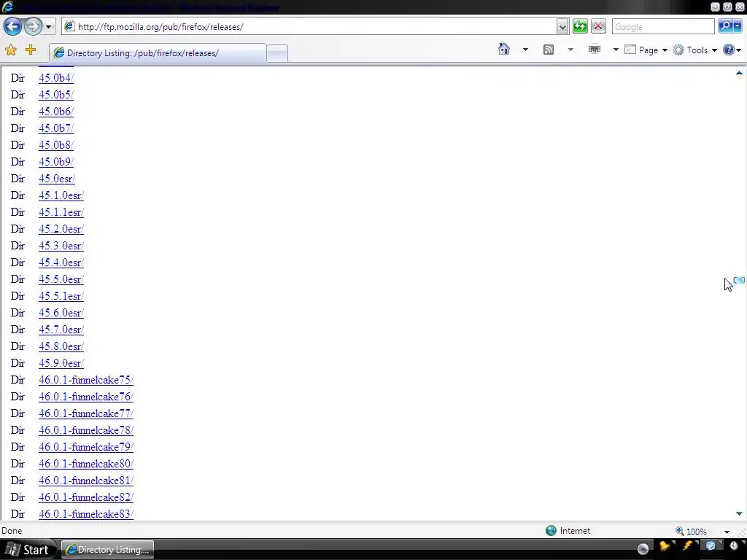
Task: Select the Directory Listing tab
Action: pos(158,52)
